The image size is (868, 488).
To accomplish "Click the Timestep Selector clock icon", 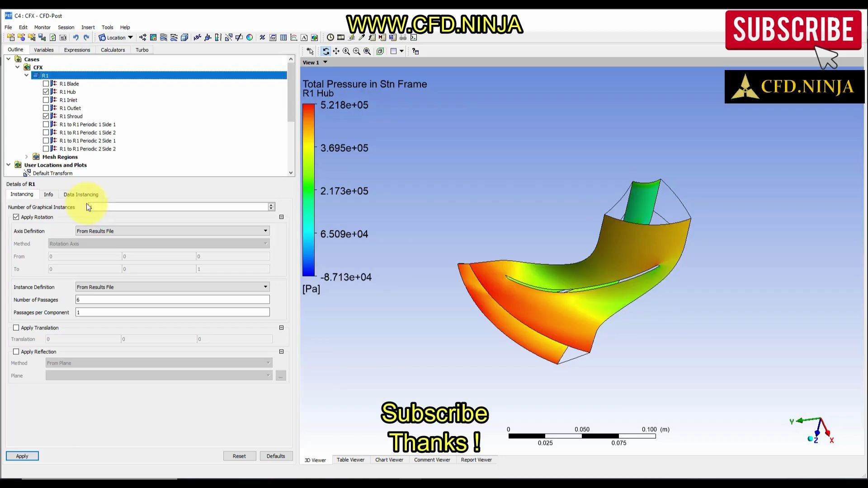I will click(x=330, y=38).
